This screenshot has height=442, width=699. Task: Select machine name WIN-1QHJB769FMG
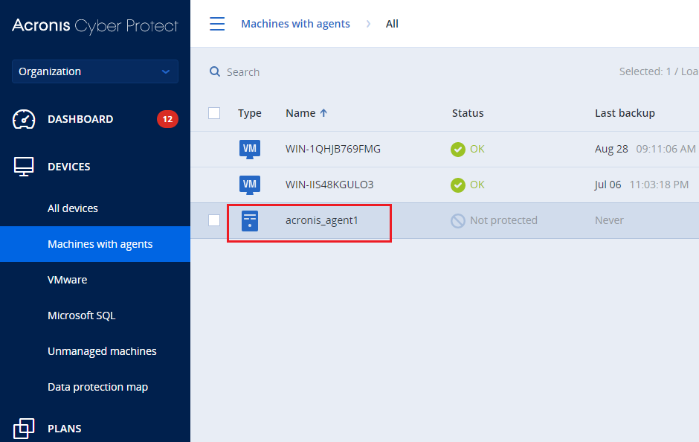click(x=333, y=149)
